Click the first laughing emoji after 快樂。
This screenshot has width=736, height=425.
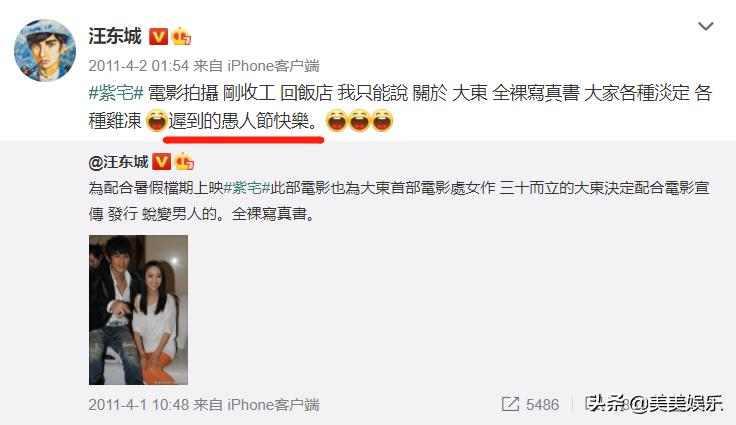click(337, 120)
